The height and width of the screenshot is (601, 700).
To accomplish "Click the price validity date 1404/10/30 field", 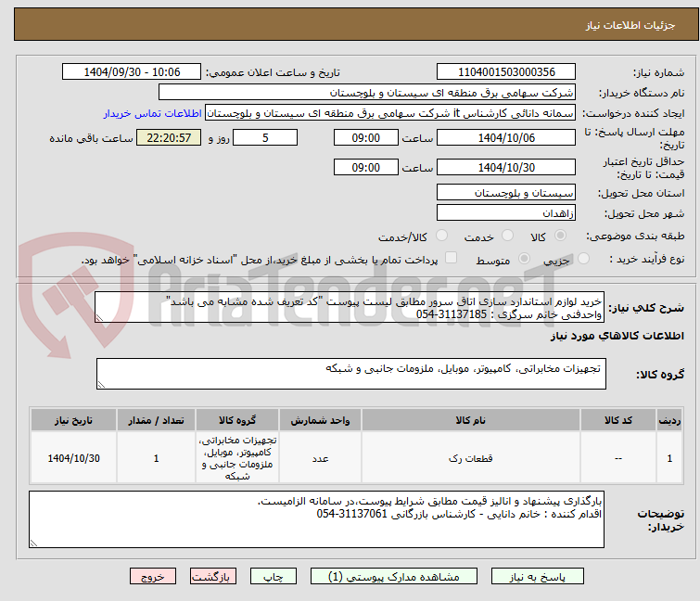I will click(x=506, y=167).
